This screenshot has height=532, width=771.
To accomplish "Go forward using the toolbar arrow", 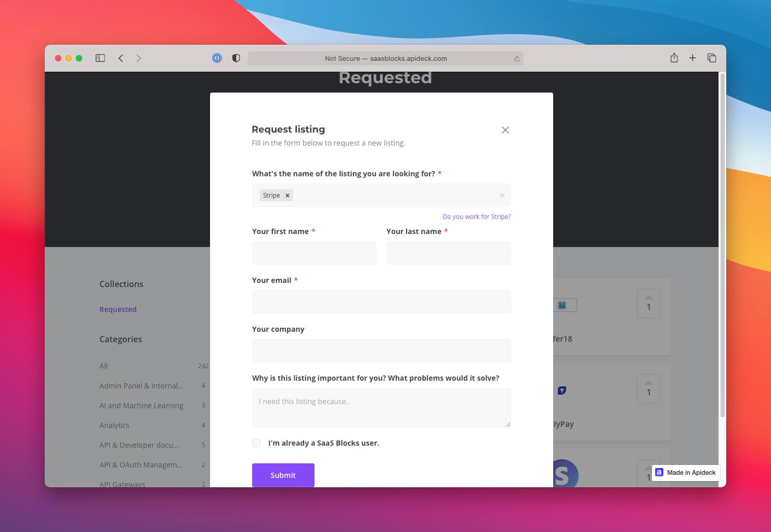I will click(139, 58).
